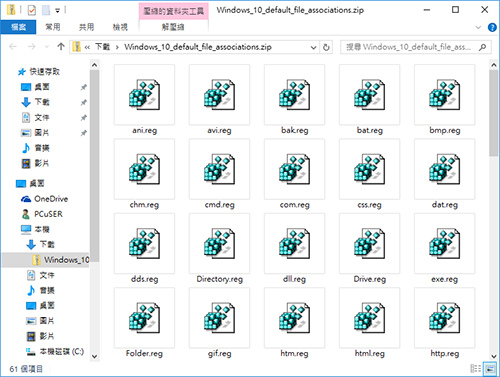The height and width of the screenshot is (377, 500).
Task: Click the back navigation arrow
Action: pos(13,47)
